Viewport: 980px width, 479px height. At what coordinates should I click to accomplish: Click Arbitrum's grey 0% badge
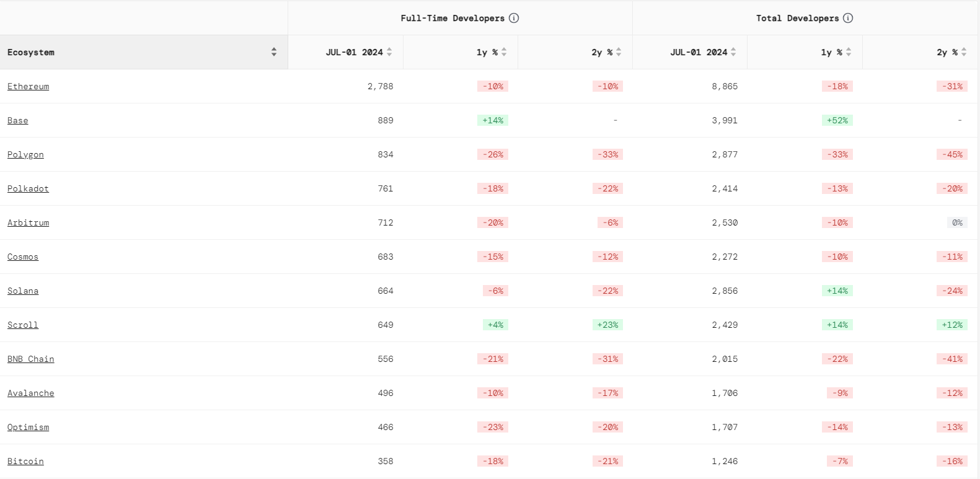point(957,222)
